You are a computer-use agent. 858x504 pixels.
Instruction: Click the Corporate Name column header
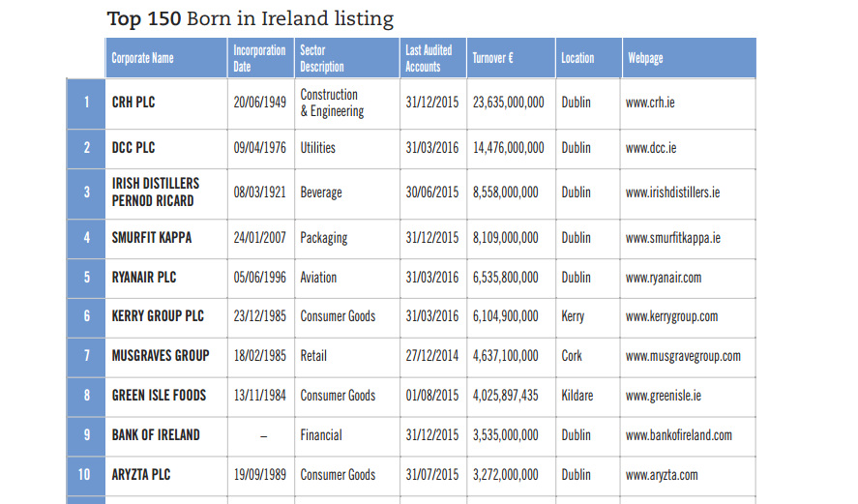point(142,58)
